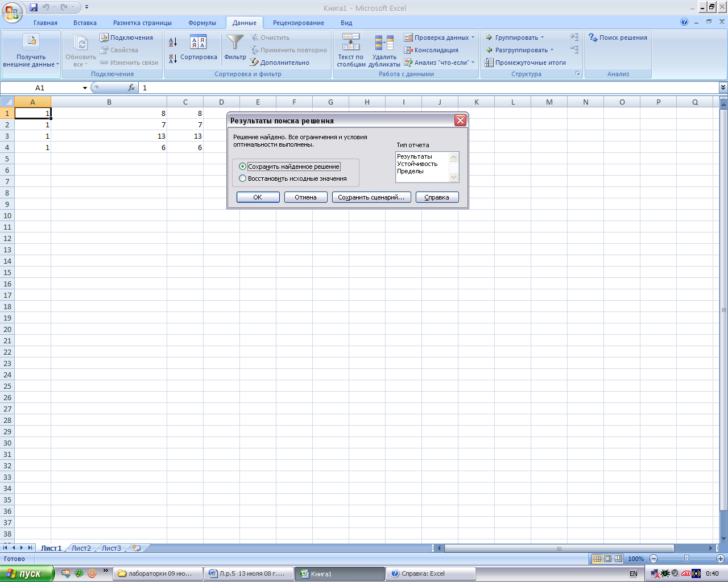
Task: Select Пределы report type
Action: tap(411, 171)
